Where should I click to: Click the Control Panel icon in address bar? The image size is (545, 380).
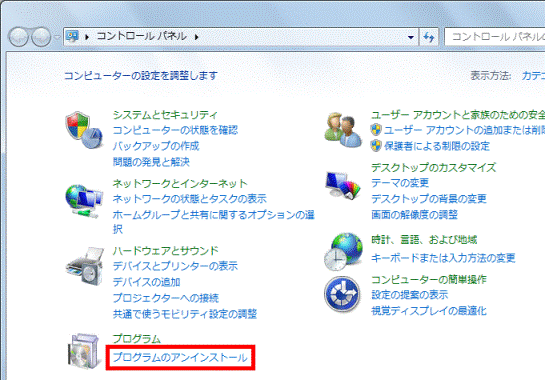73,36
